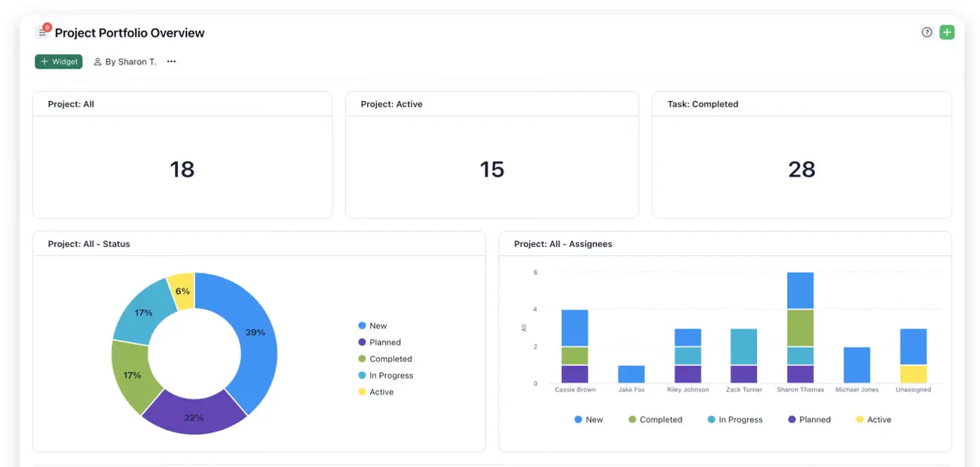Click the green plus add icon
980x467 pixels.
[947, 32]
